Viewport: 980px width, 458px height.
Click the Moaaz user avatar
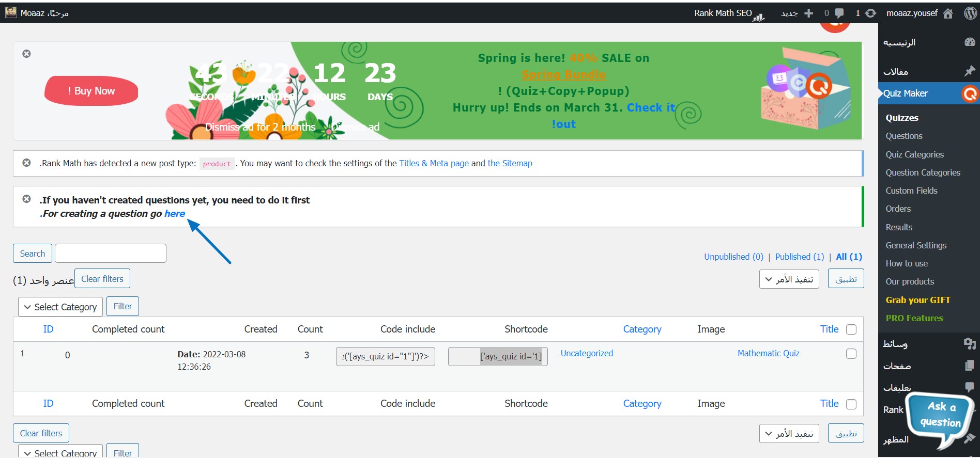(x=11, y=12)
